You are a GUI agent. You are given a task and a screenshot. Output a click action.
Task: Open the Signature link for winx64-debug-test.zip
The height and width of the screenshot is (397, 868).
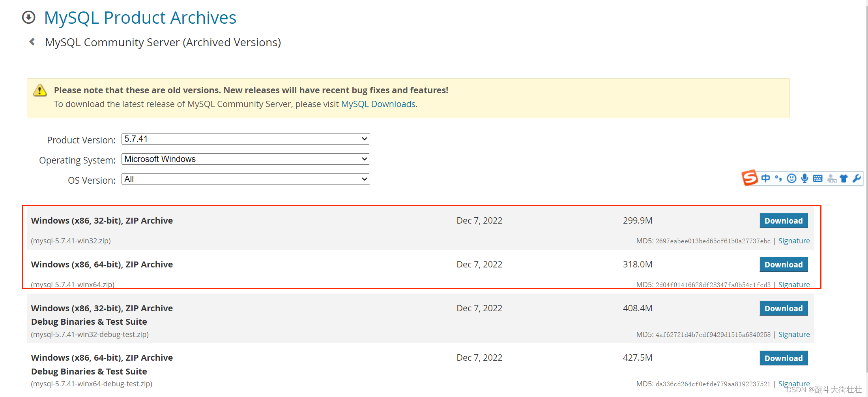point(794,384)
